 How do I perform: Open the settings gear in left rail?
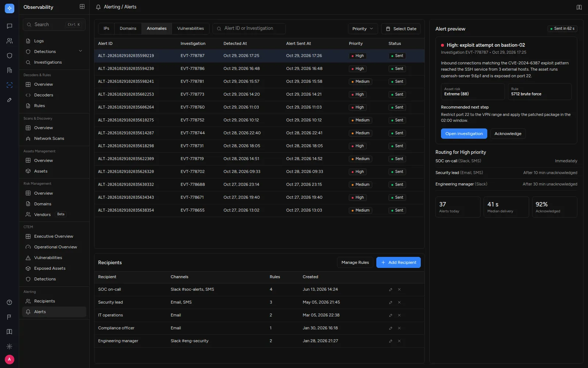[10, 346]
